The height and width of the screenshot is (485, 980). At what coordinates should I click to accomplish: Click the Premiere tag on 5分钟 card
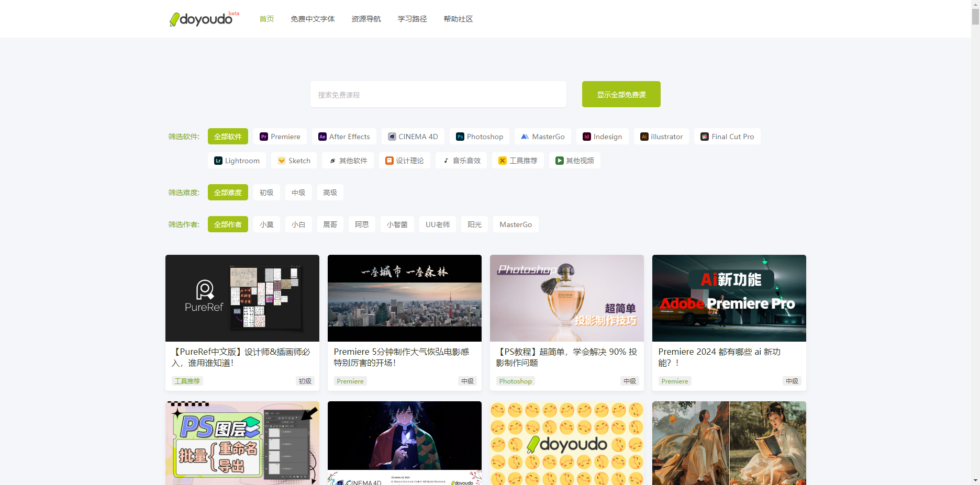pos(350,381)
